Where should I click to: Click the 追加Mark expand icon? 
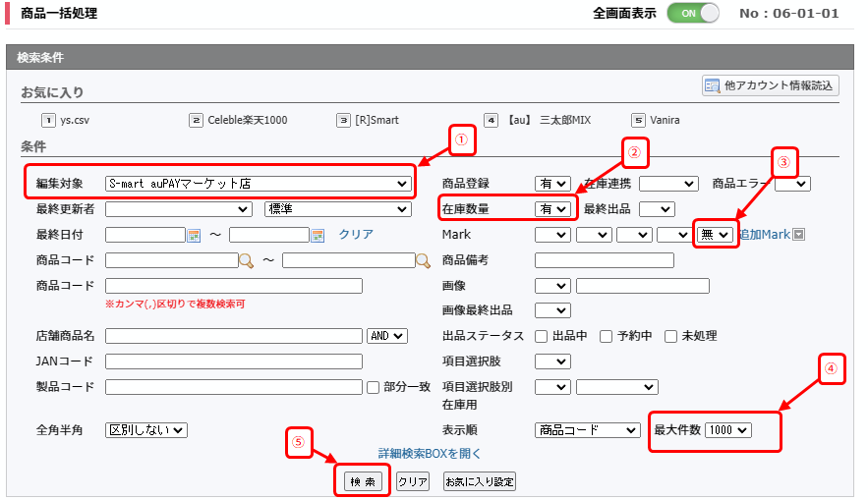(x=798, y=235)
